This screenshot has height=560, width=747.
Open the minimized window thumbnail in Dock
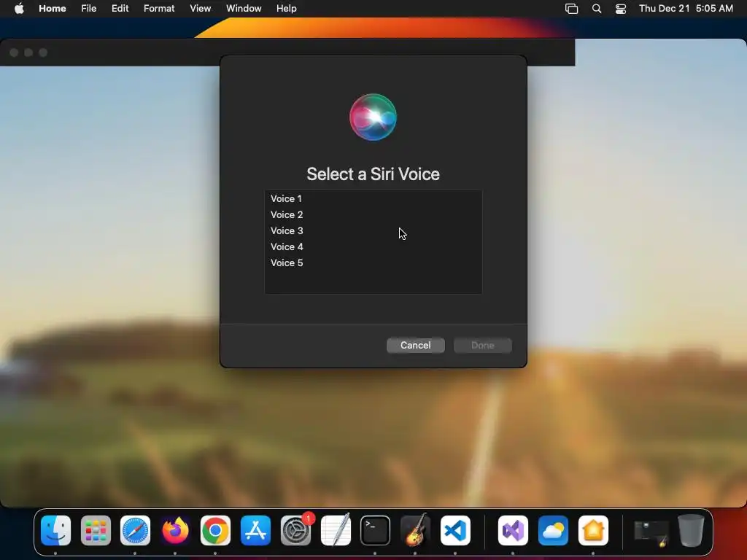pos(651,532)
